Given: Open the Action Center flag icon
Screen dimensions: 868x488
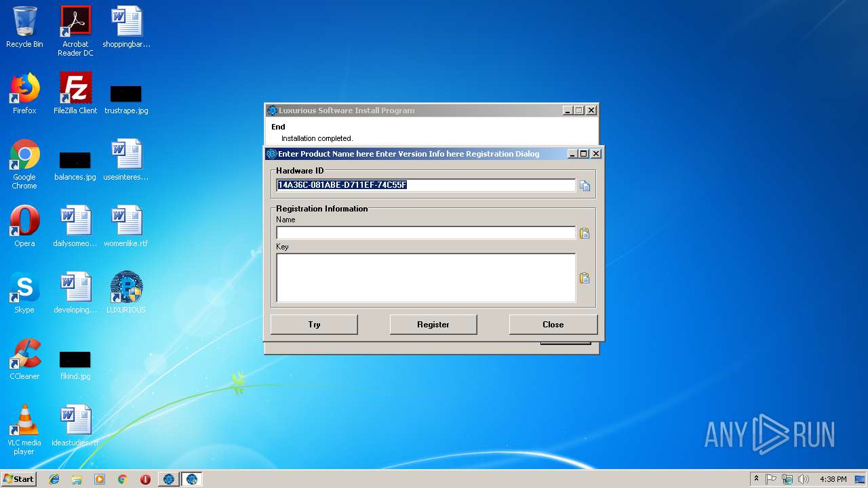Looking at the screenshot, I should click(771, 479).
